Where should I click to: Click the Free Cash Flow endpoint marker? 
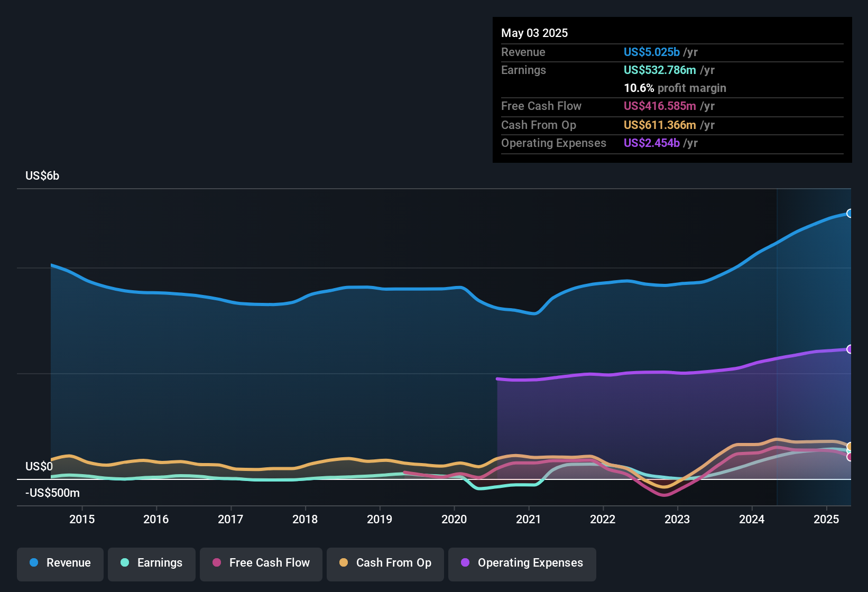click(850, 457)
